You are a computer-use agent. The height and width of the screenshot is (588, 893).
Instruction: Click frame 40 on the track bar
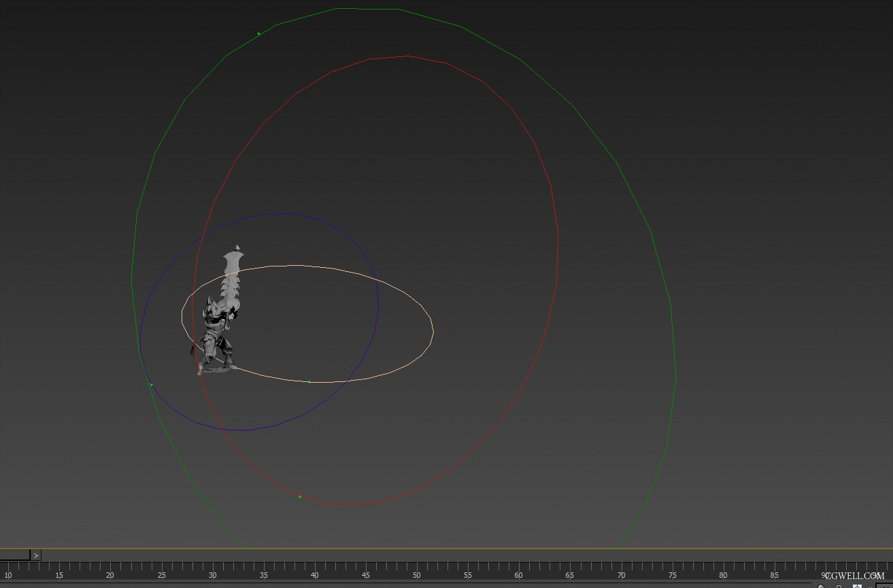point(315,575)
